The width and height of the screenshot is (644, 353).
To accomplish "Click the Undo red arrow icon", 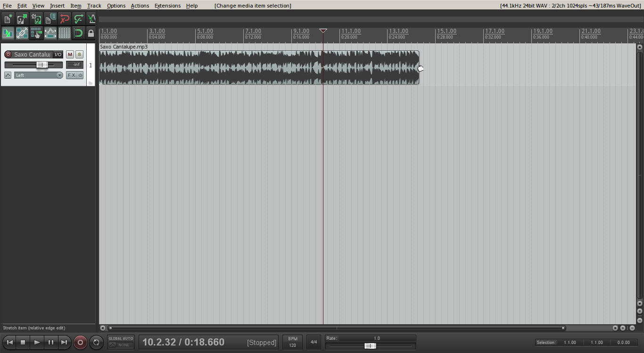I will (65, 19).
